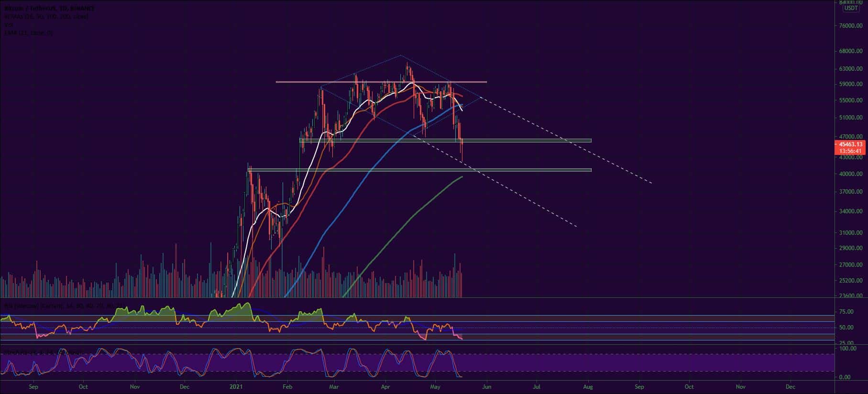Click the 13:56:41 candle countdown label
This screenshot has height=394, width=868.
850,151
